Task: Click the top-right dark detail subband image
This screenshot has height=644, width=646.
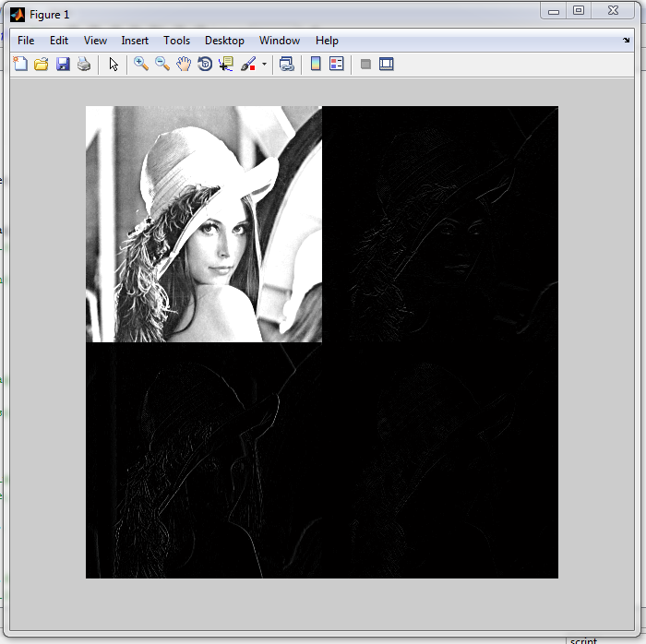Action: click(x=440, y=224)
